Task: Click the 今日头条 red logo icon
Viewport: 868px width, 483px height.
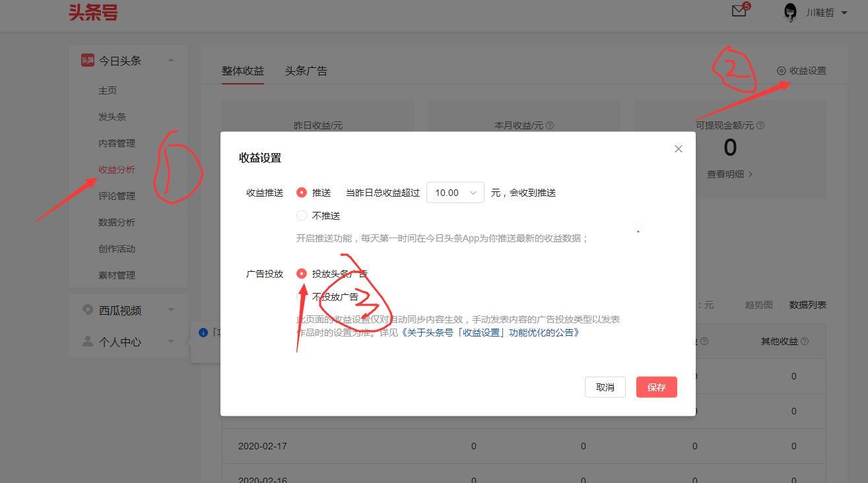Action: pyautogui.click(x=87, y=60)
